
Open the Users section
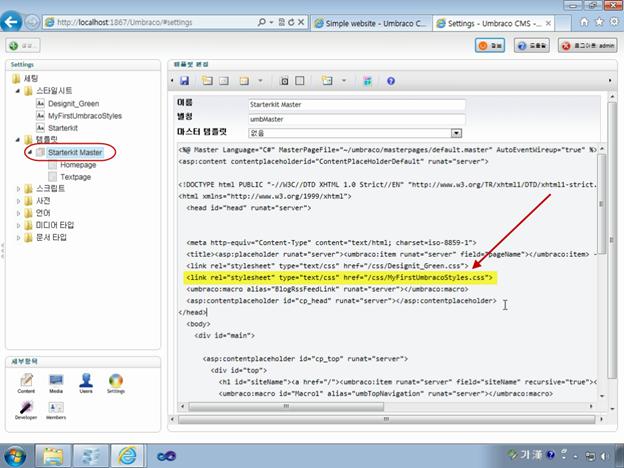click(86, 383)
